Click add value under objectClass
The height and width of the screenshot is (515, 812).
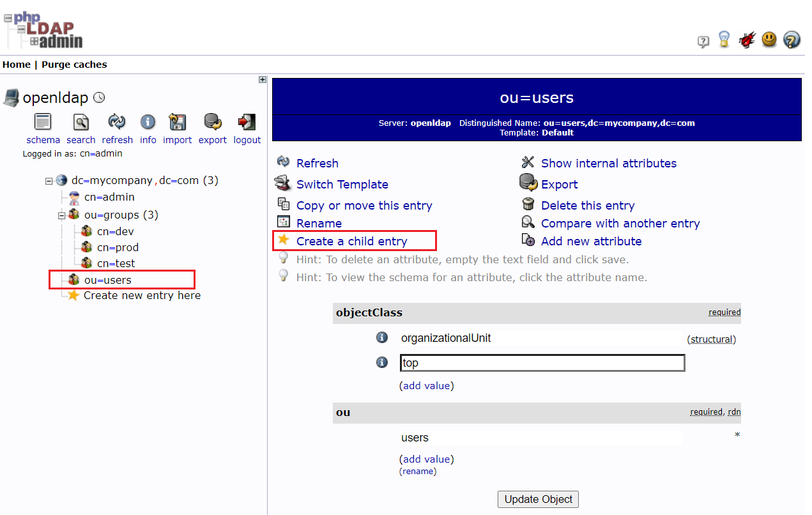coord(426,385)
